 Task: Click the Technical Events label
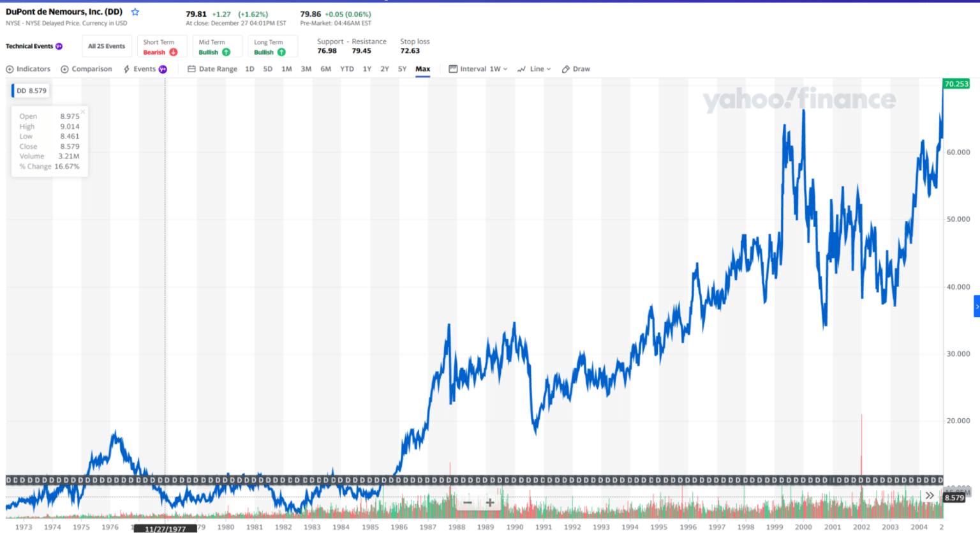[29, 46]
